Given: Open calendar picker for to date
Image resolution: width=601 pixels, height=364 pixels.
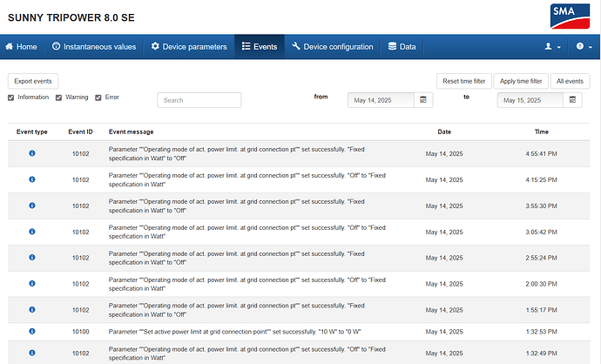Looking at the screenshot, I should click(572, 100).
